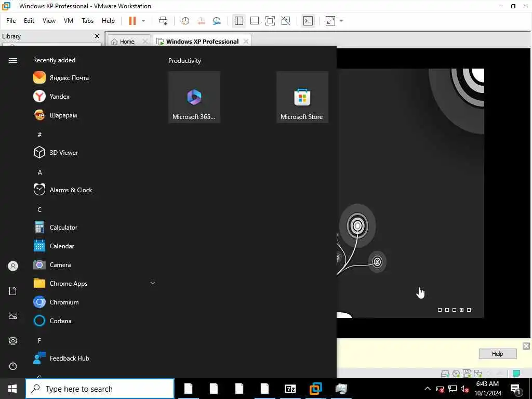
Task: Click the Productivity group title
Action: point(184,61)
